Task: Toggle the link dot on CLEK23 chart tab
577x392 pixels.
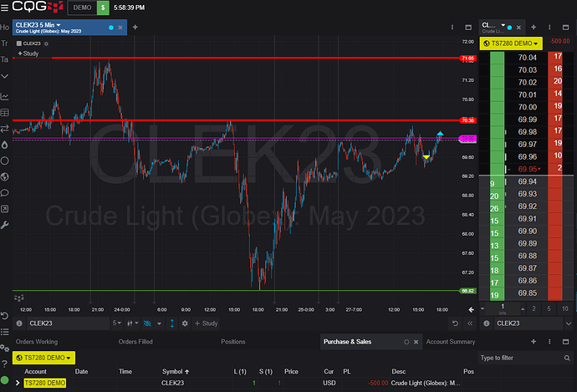Action: (111, 28)
